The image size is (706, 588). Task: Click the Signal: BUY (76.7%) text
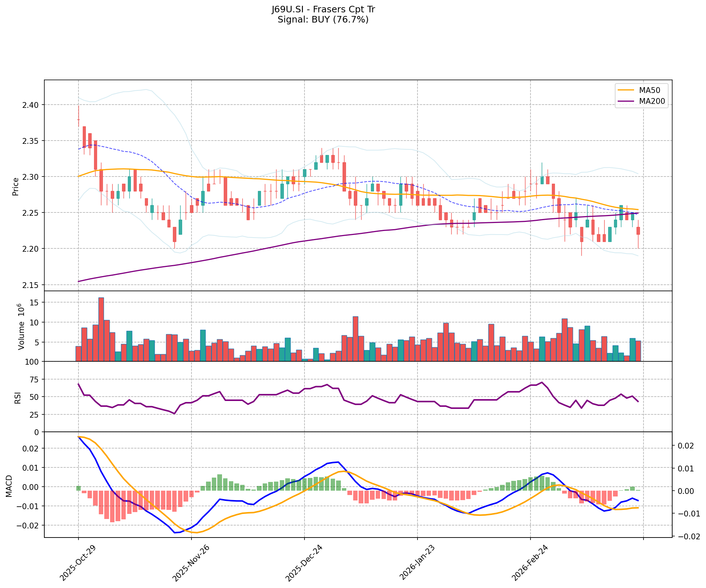point(323,20)
